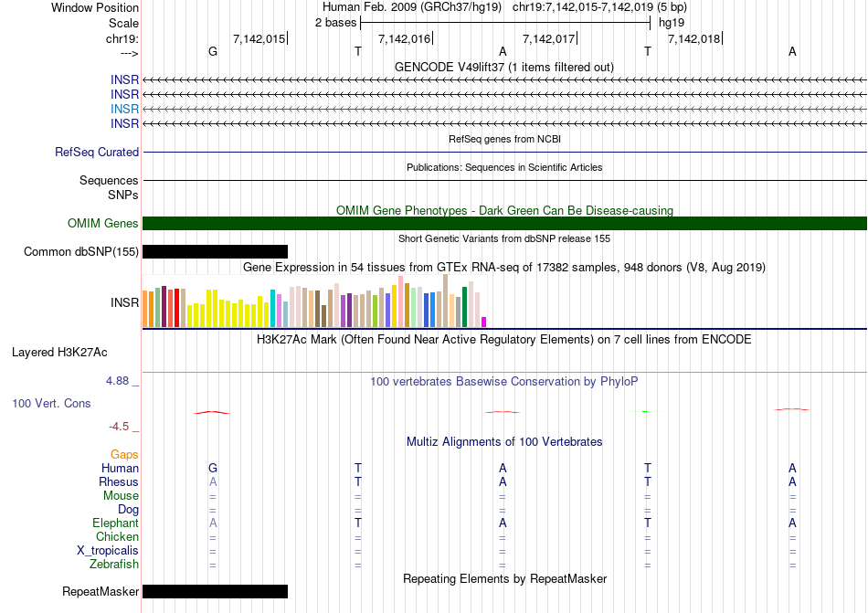Select the Zebrafish alignment row label
868x613 pixels.
pos(114,565)
